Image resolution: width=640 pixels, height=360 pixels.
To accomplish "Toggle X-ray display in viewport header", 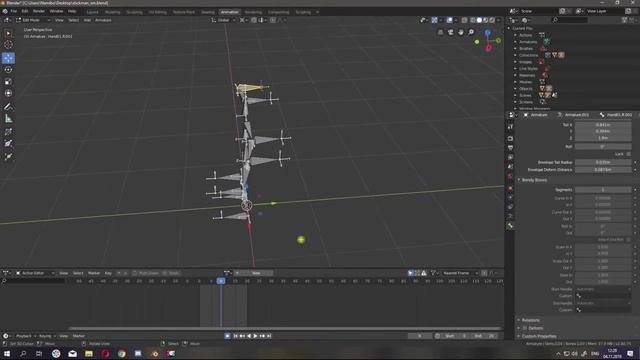I will click(464, 20).
